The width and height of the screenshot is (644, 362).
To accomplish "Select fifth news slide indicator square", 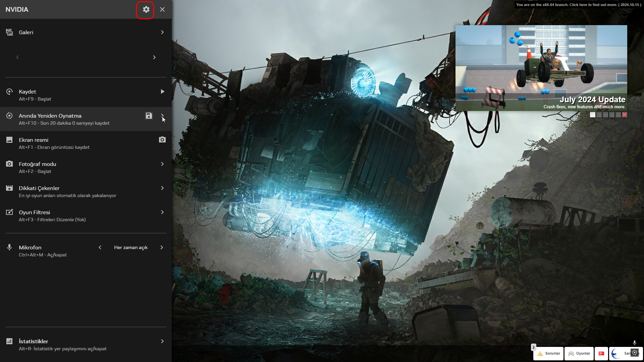I will pyautogui.click(x=618, y=115).
